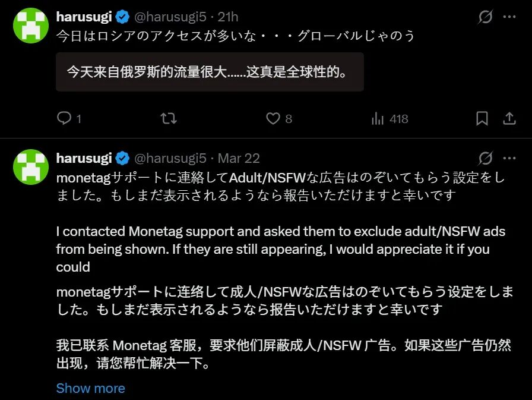The height and width of the screenshot is (400, 532).
Task: Open more options on Mar 22 tweet
Action: point(509,158)
